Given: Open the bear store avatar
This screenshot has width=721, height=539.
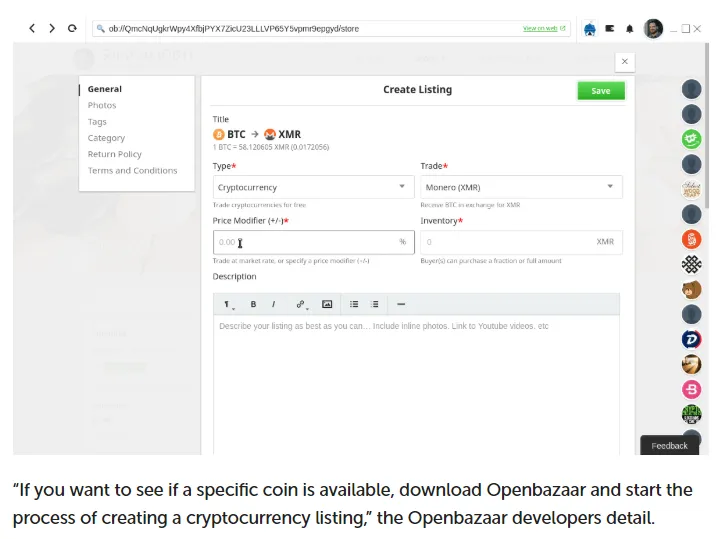Looking at the screenshot, I should (691, 289).
